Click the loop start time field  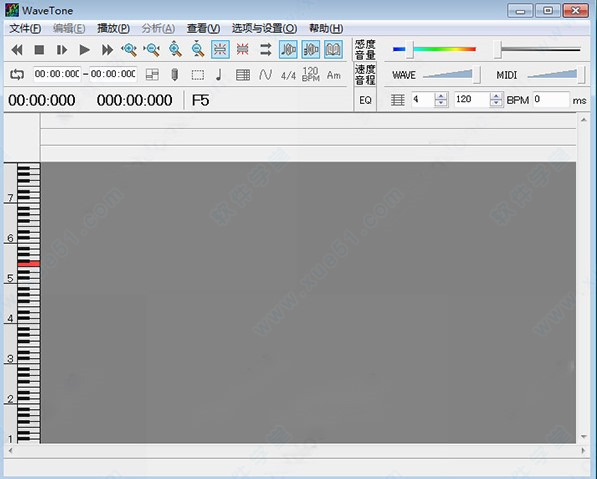point(57,74)
